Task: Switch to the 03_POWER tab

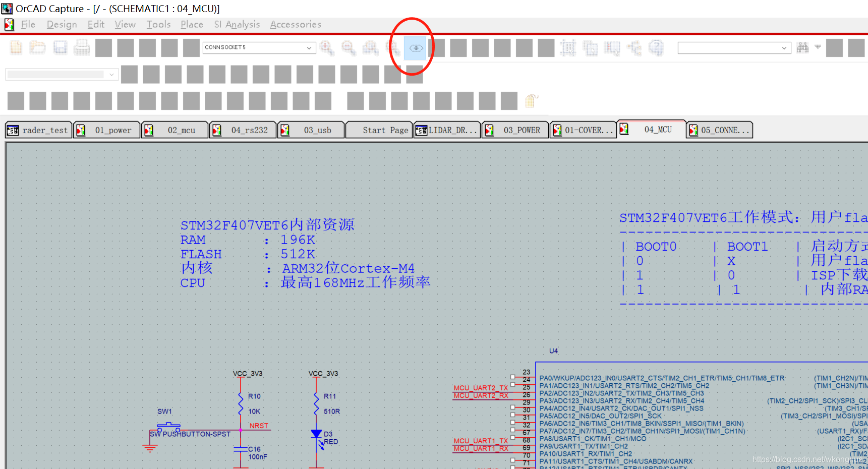Action: click(x=515, y=130)
